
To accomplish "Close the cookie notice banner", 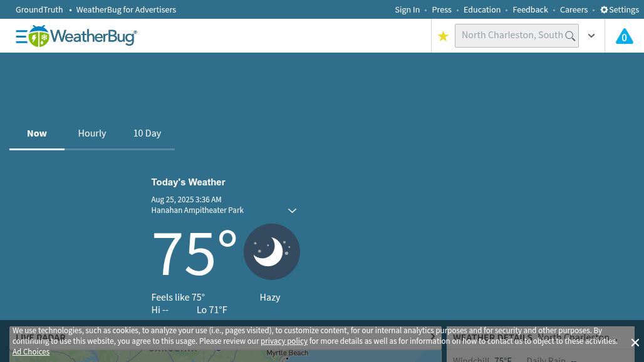I will 635,343.
